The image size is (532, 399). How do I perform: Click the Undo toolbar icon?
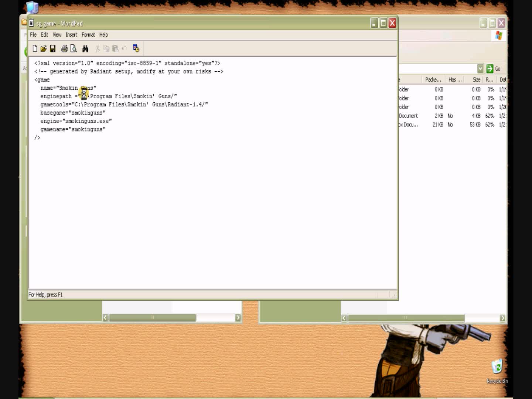[x=124, y=48]
